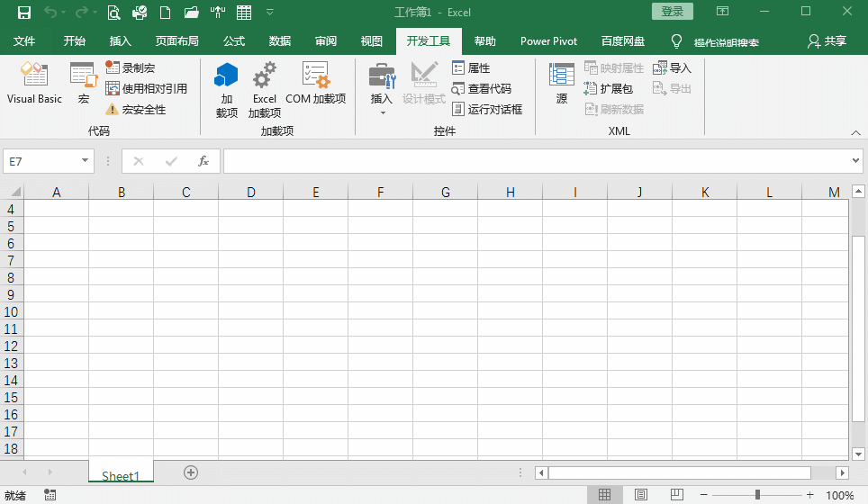Image resolution: width=868 pixels, height=504 pixels.
Task: Click the Redo arrow in quick access toolbar
Action: pos(81,13)
